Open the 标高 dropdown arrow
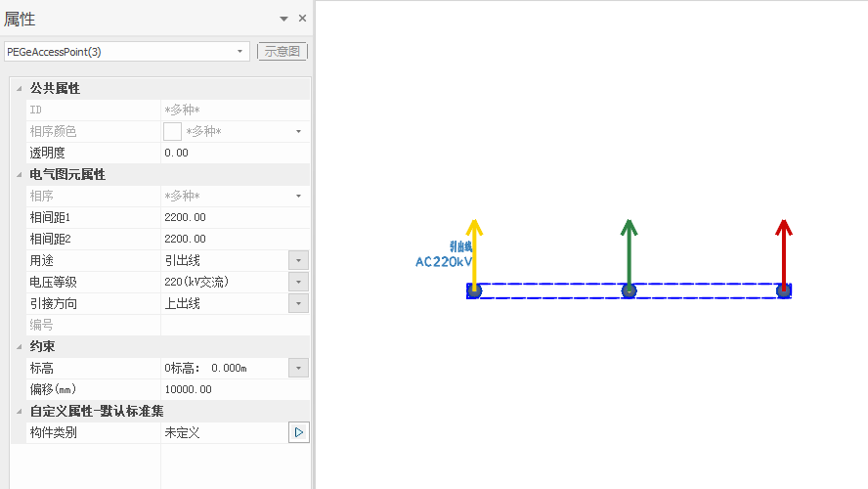 click(x=298, y=368)
